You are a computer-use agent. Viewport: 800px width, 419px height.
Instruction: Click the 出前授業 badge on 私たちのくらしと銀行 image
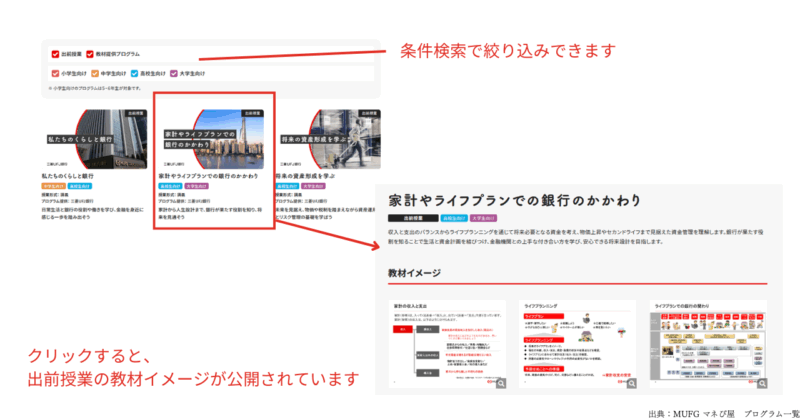coord(136,113)
